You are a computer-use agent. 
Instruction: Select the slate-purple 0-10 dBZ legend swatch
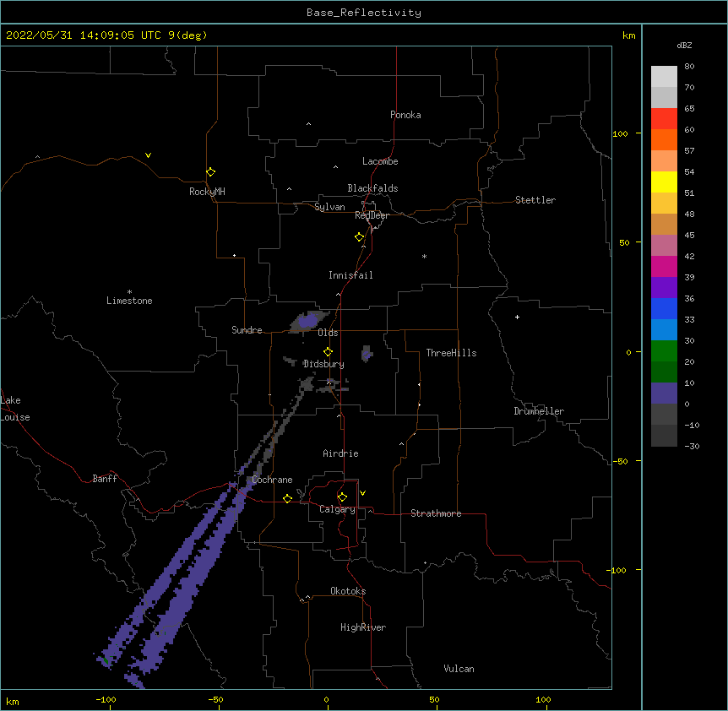664,393
